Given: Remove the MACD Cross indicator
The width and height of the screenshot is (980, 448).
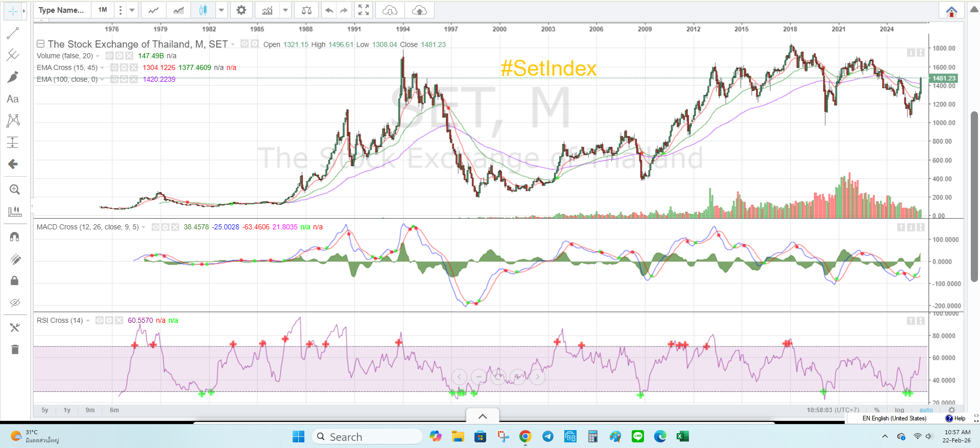Looking at the screenshot, I should [x=175, y=227].
